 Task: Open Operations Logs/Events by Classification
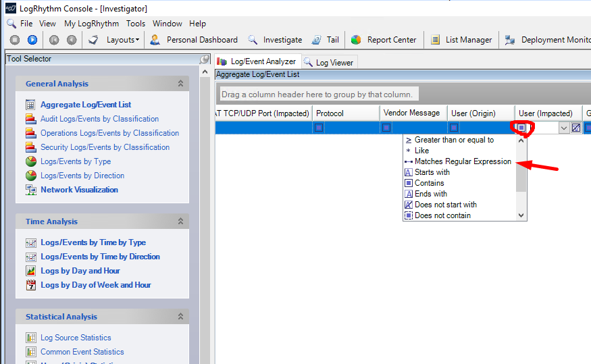click(109, 133)
